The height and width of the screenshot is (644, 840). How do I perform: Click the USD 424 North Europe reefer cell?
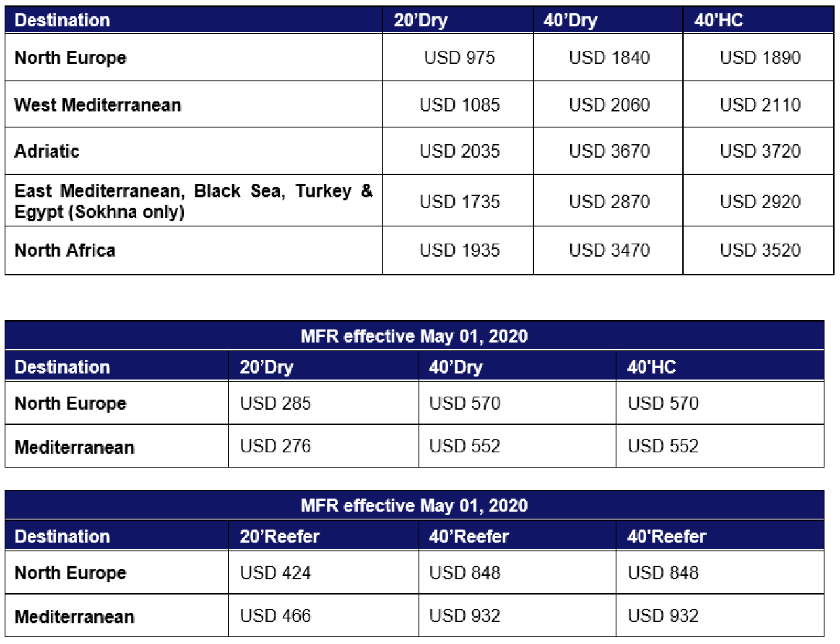pyautogui.click(x=324, y=572)
